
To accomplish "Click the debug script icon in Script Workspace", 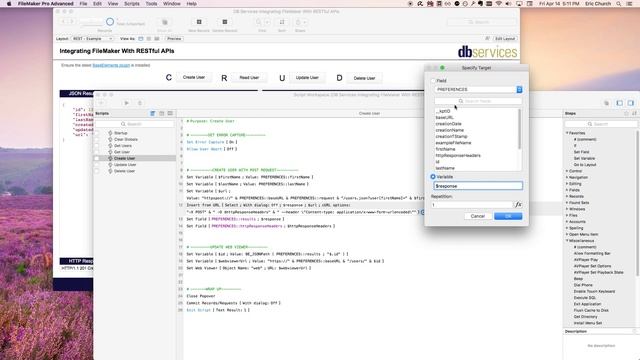I will [x=140, y=103].
